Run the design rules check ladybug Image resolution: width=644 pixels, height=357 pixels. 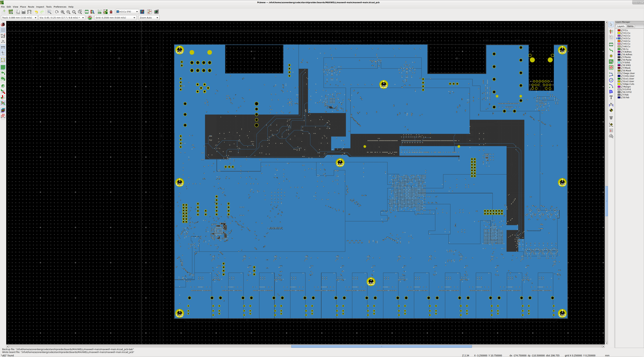click(111, 12)
